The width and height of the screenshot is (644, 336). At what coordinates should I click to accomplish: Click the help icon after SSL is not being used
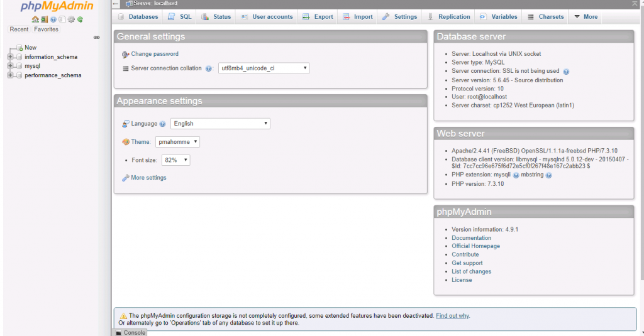566,72
